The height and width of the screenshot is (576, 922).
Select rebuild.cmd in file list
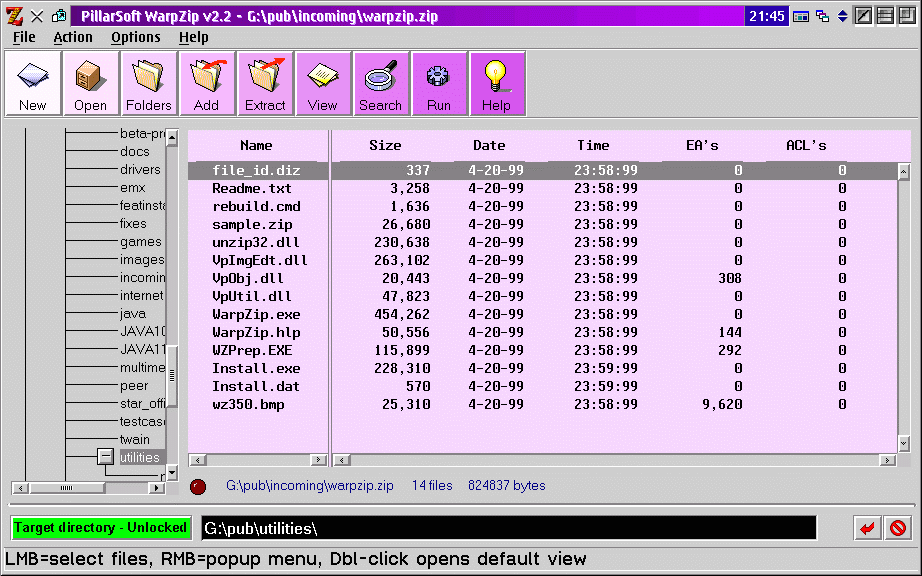tap(256, 206)
